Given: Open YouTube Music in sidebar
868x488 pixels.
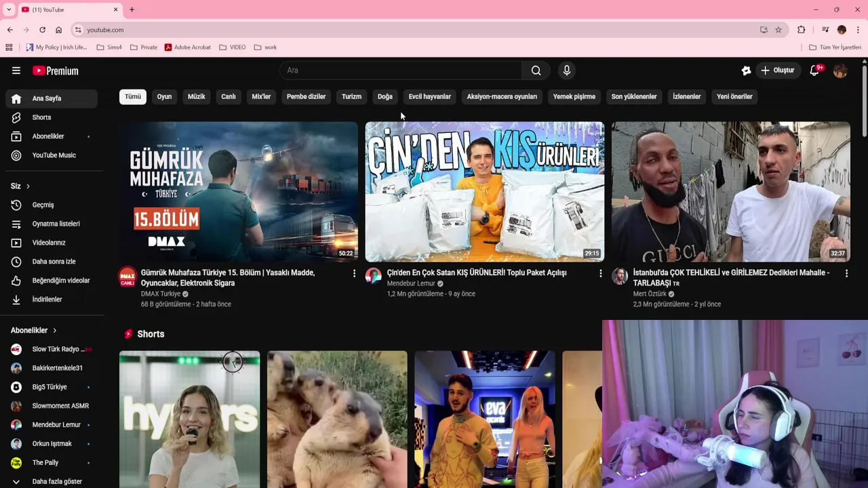Looking at the screenshot, I should pos(52,155).
